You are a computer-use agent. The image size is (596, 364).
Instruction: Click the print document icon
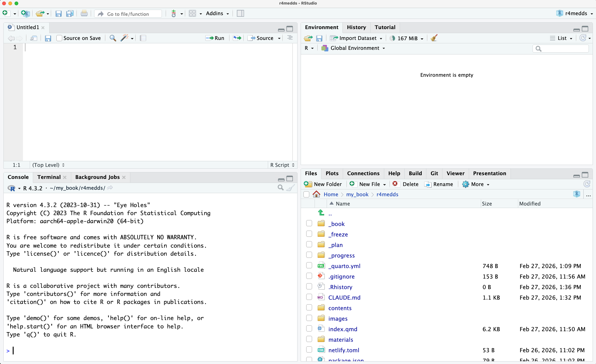point(84,14)
